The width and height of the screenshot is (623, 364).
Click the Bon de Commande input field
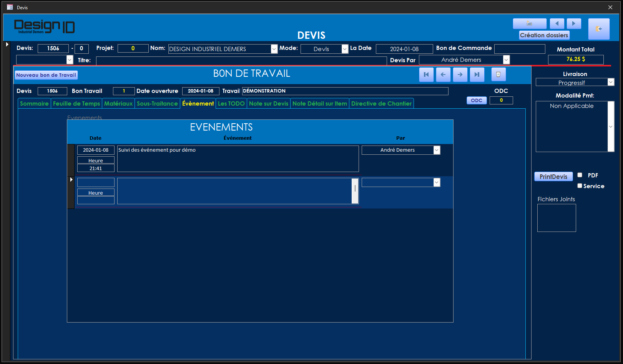pos(519,49)
